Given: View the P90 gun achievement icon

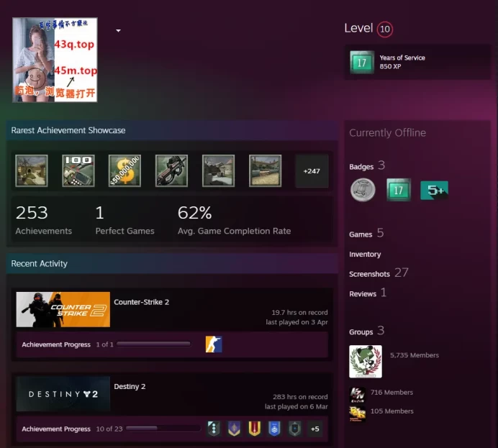Looking at the screenshot, I should point(171,170).
